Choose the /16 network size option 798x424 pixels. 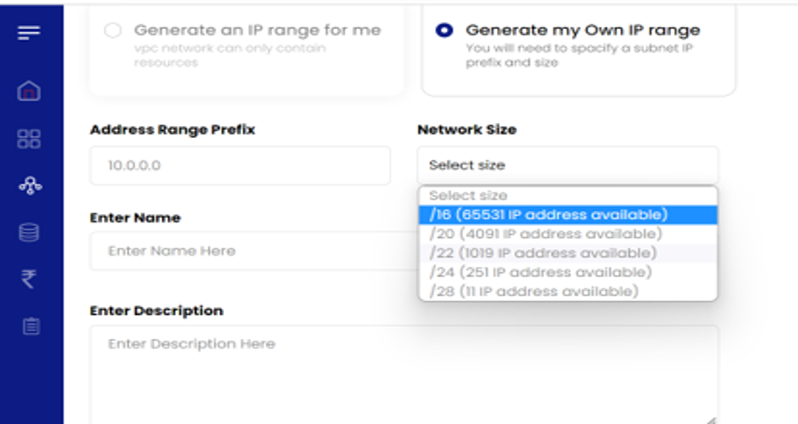[x=567, y=215]
